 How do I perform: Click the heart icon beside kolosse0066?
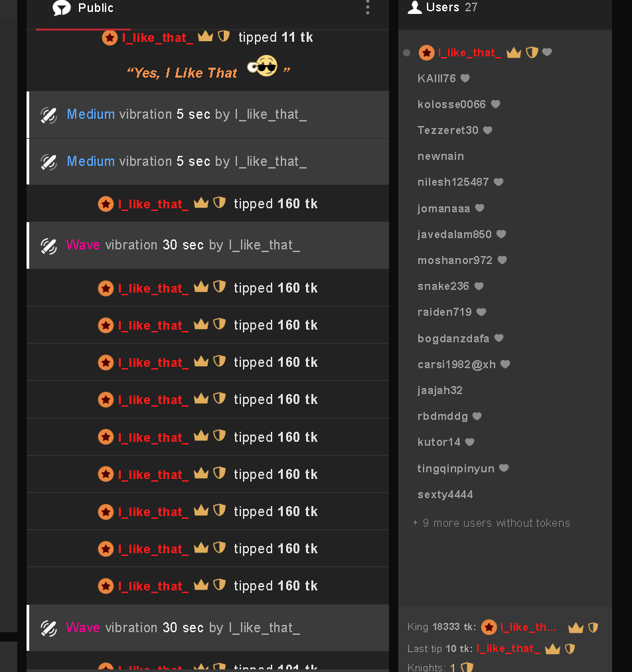click(x=495, y=104)
